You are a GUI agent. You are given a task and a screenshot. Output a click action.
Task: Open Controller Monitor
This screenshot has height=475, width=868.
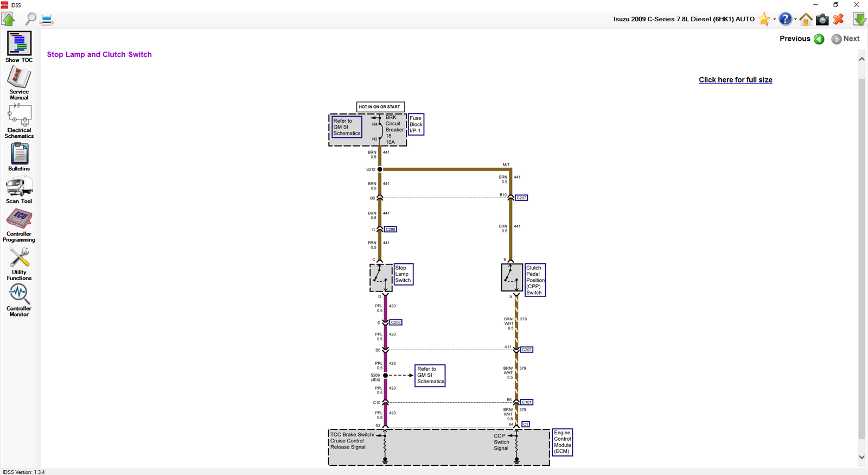tap(19, 300)
